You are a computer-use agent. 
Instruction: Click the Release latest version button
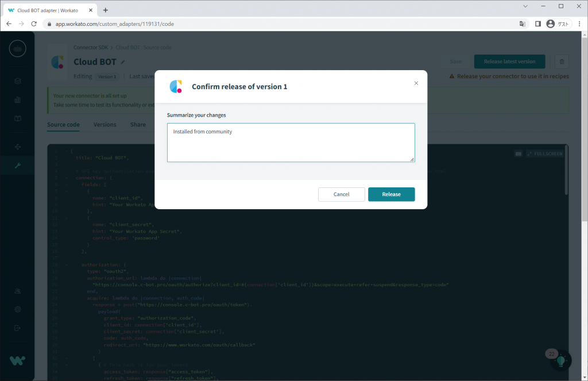[x=510, y=61]
